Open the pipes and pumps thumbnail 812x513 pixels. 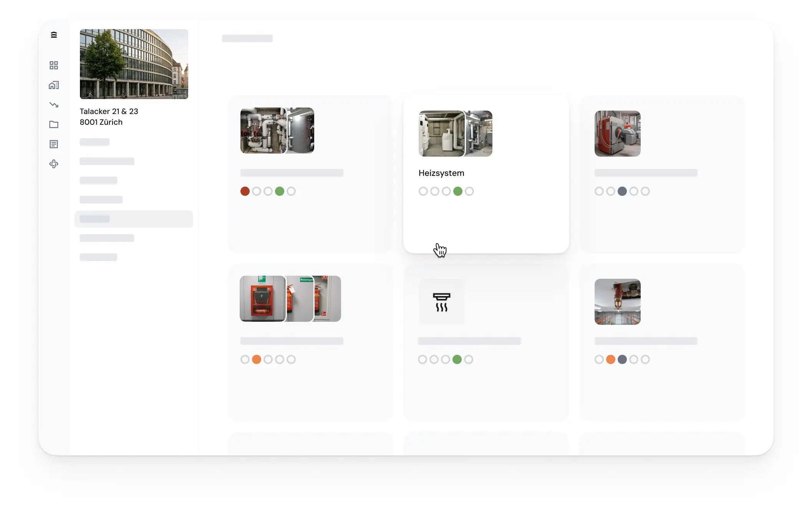click(263, 131)
